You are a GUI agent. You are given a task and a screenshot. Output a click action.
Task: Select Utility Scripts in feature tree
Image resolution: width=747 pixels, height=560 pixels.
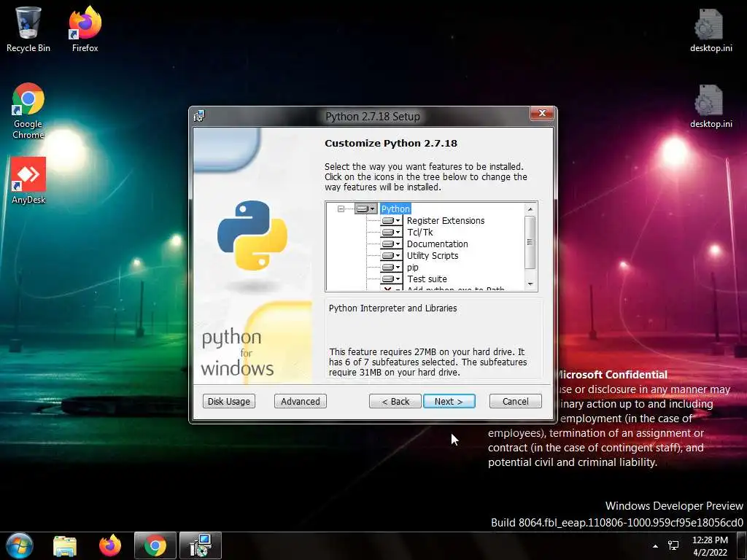click(x=432, y=256)
